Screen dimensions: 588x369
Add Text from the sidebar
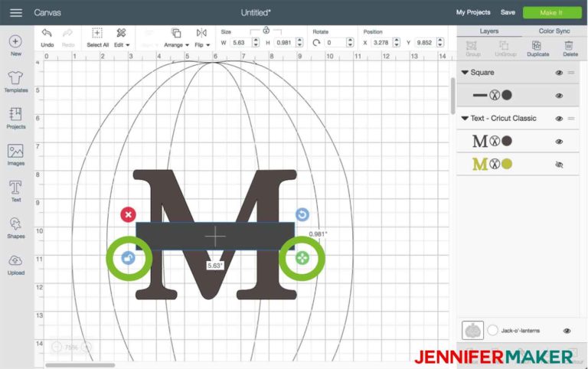coord(16,191)
